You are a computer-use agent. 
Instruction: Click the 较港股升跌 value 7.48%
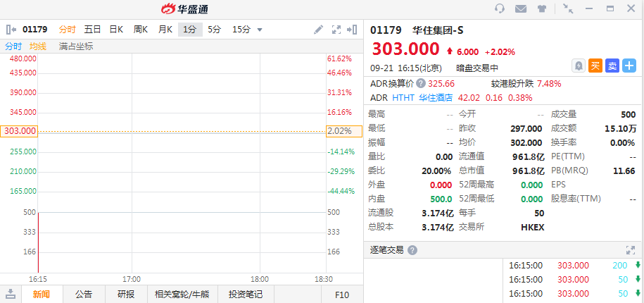point(549,84)
